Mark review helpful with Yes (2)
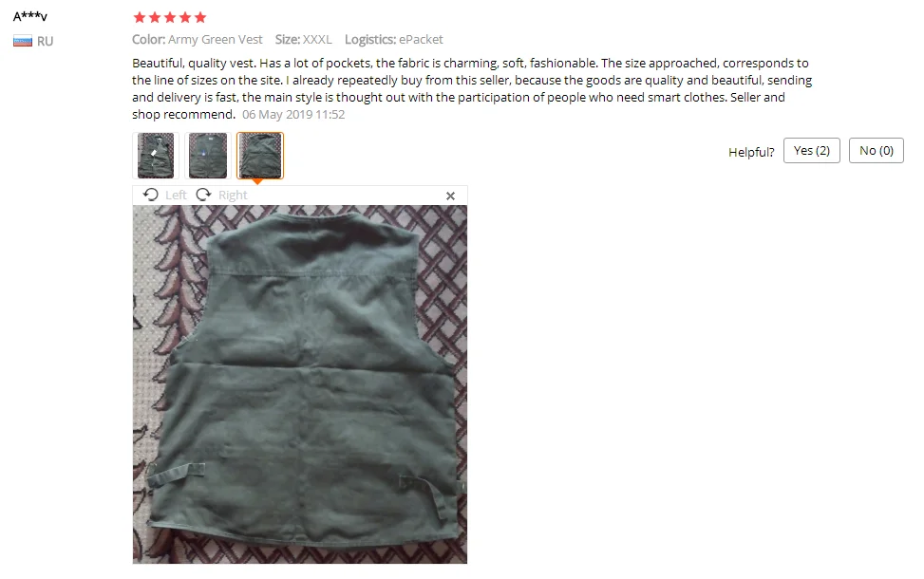924x579 pixels. (x=811, y=151)
